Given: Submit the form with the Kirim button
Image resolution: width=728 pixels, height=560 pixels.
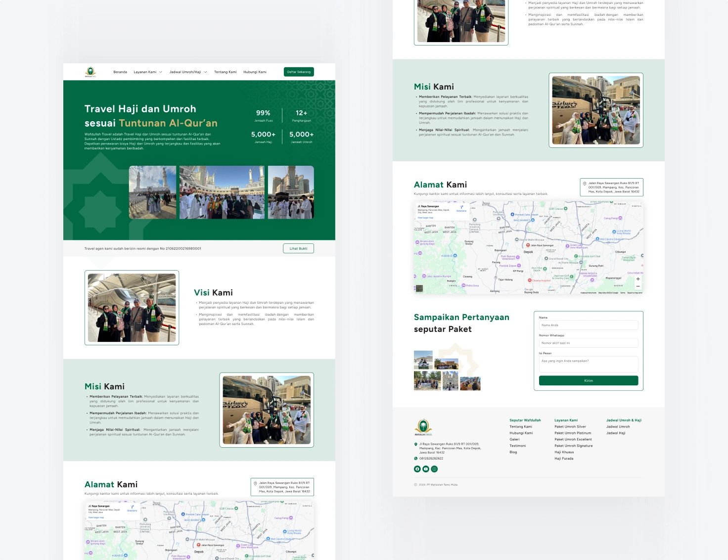Looking at the screenshot, I should click(589, 380).
